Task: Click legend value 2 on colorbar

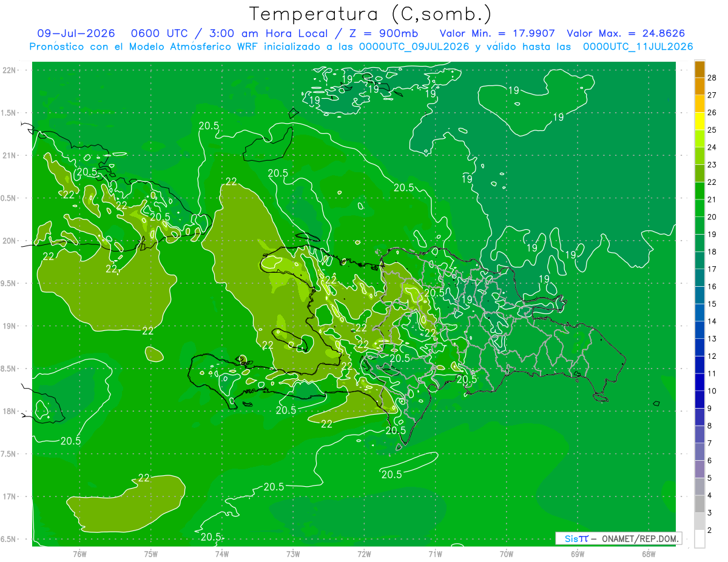Action: 710,530
